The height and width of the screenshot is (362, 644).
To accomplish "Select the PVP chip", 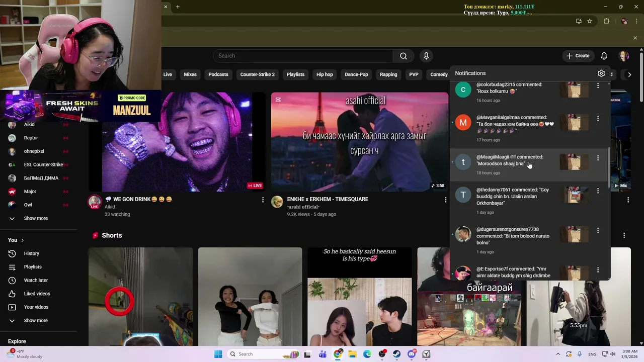I will coord(414,74).
